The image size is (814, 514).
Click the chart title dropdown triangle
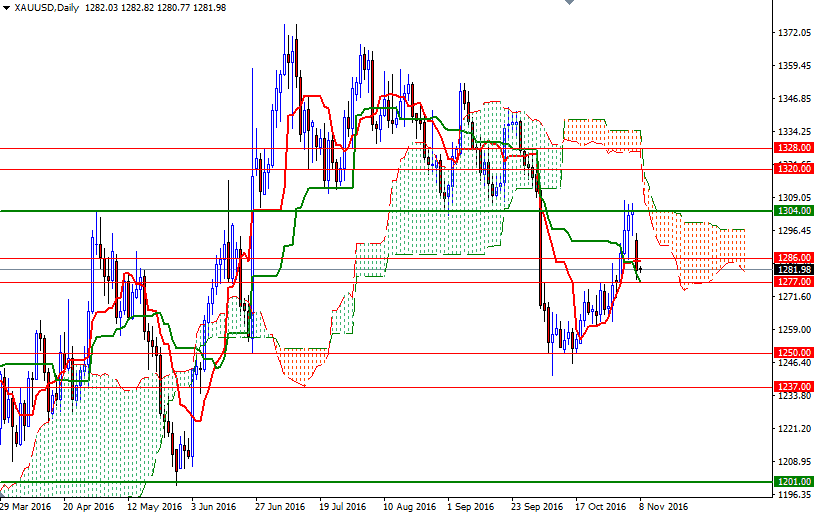[x=6, y=8]
